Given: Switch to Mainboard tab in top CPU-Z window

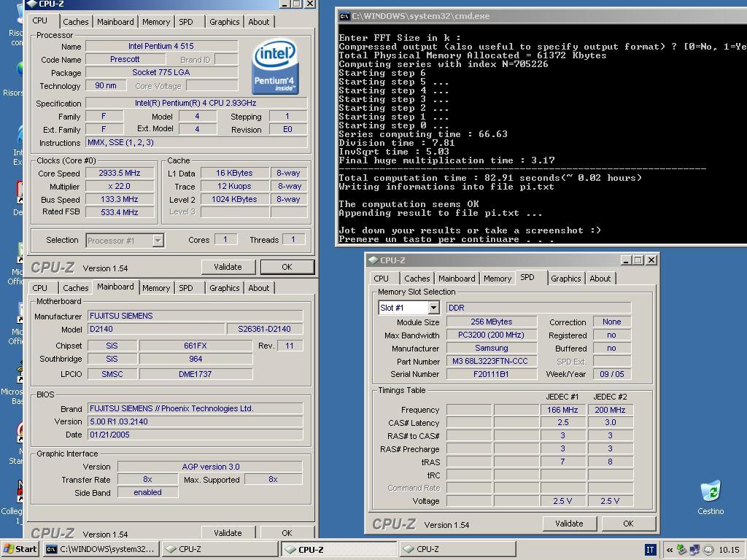Looking at the screenshot, I should [115, 22].
